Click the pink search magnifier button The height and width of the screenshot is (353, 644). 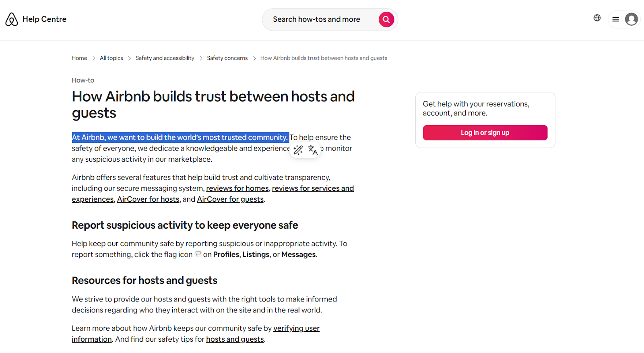coord(386,19)
